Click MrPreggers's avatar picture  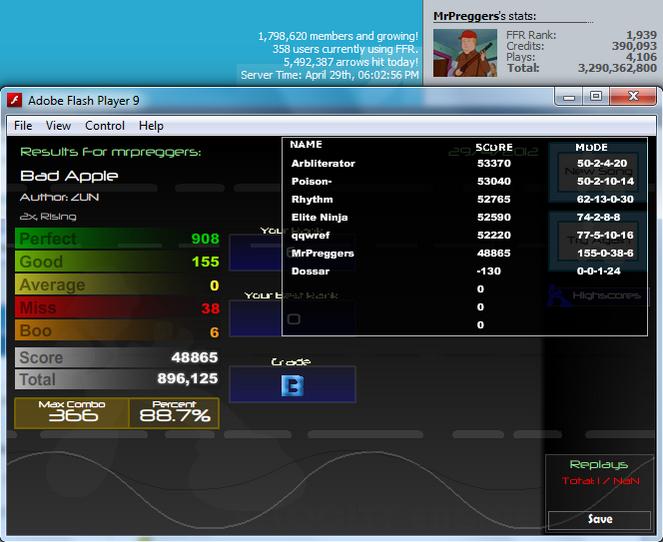pyautogui.click(x=465, y=53)
